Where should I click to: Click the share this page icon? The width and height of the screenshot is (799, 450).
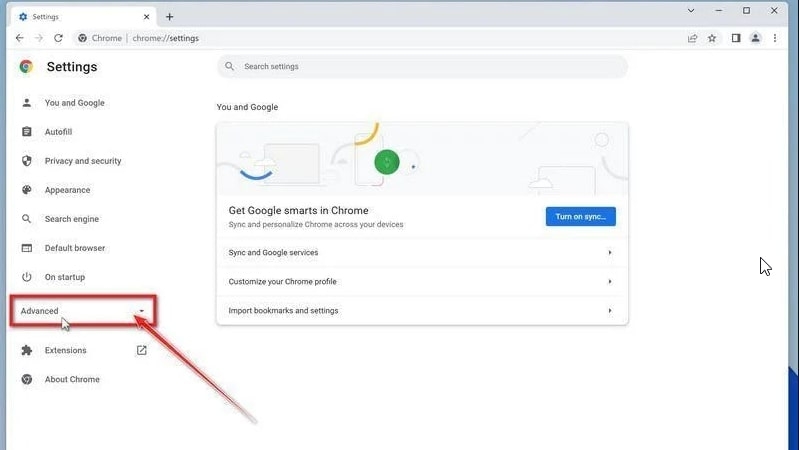coord(692,38)
